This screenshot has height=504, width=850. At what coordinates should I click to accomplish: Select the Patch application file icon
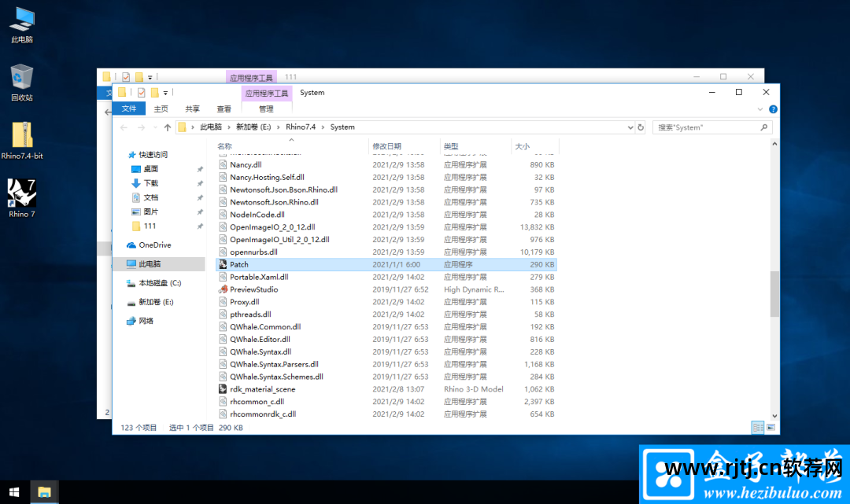[x=223, y=265]
